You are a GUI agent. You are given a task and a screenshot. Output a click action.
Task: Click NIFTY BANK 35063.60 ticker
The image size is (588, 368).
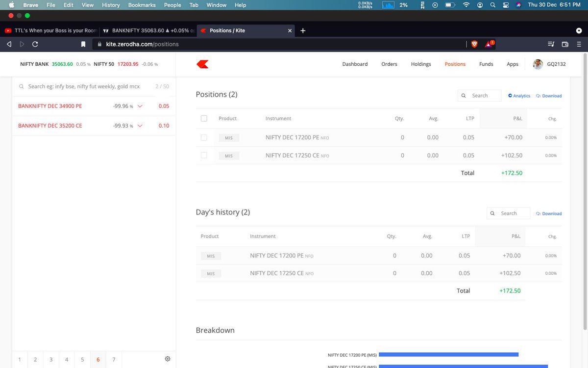[x=55, y=64]
